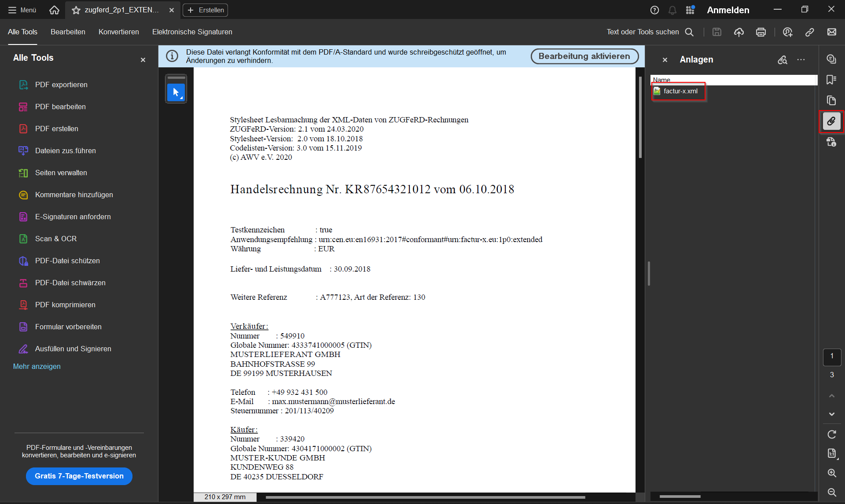
Task: Click the rotate page icon
Action: pos(832,434)
